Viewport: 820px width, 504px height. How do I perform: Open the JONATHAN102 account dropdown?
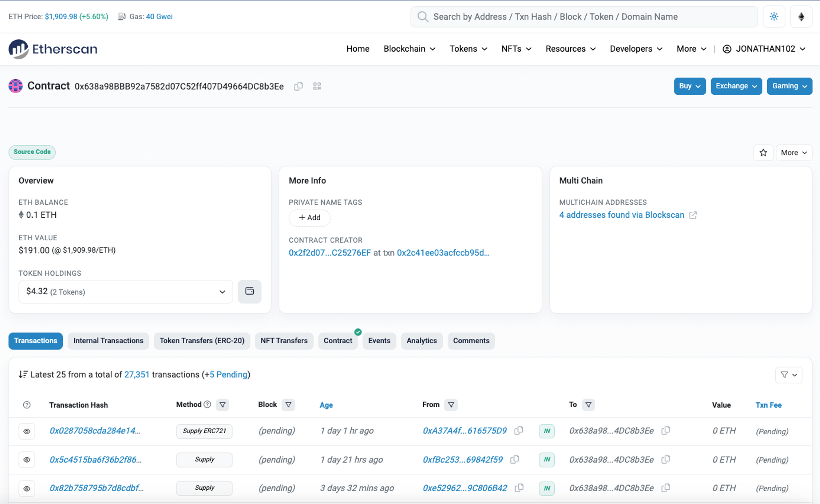pyautogui.click(x=764, y=49)
